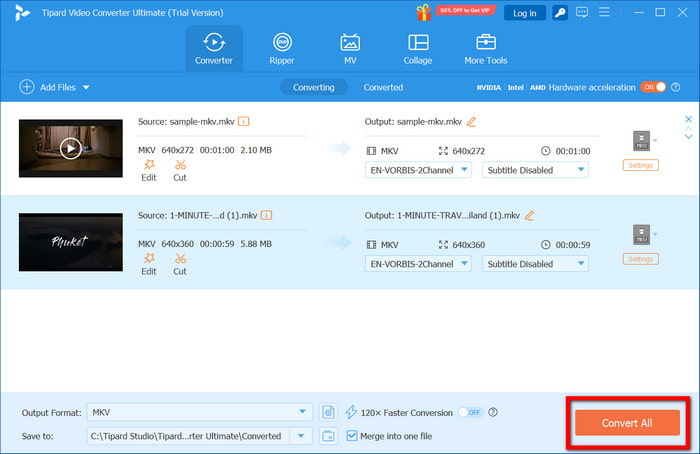Click the key register icon in title bar

pos(561,13)
